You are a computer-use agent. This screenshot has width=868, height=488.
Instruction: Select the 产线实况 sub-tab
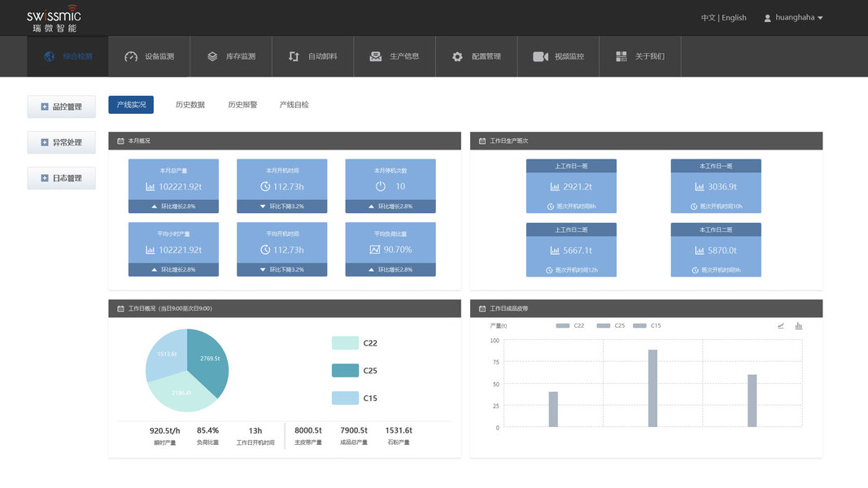click(131, 105)
